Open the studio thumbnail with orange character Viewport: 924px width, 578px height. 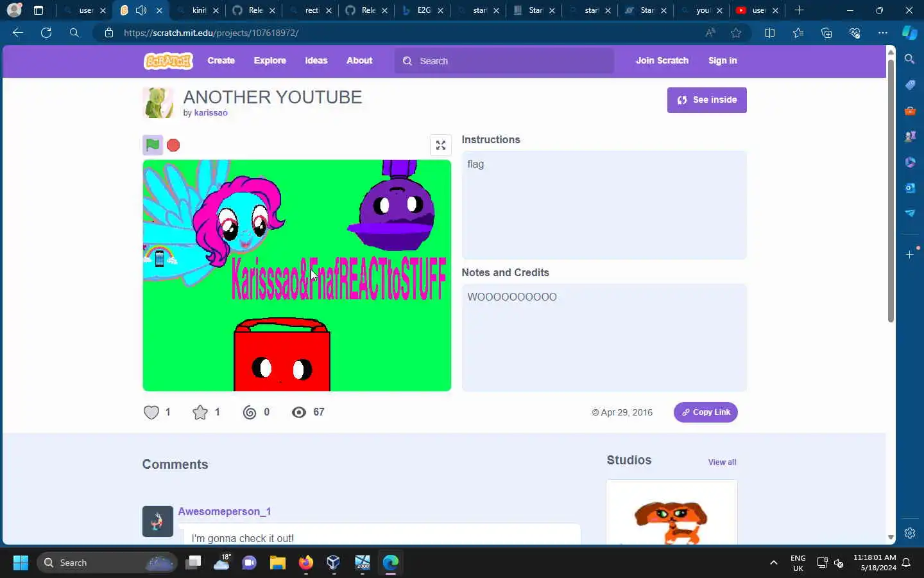coord(671,514)
